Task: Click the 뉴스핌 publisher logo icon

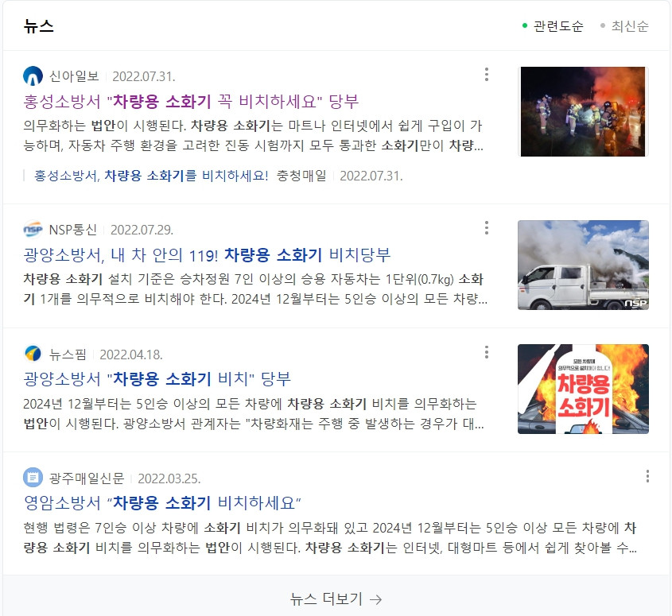Action: click(x=33, y=354)
